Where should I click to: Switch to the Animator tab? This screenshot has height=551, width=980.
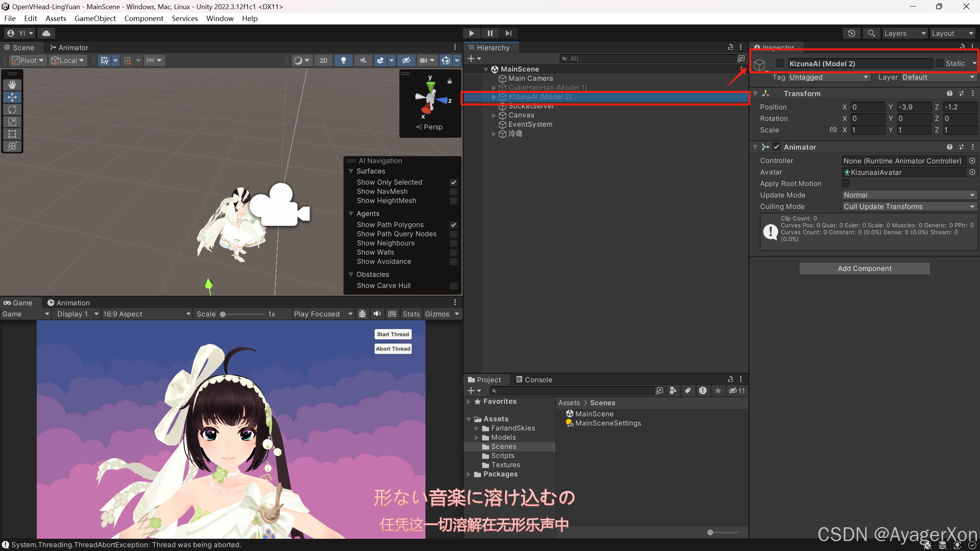(69, 47)
